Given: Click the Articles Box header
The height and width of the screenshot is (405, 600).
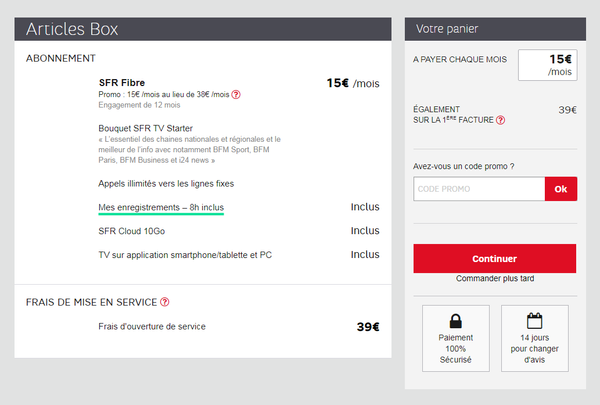Looking at the screenshot, I should (203, 29).
